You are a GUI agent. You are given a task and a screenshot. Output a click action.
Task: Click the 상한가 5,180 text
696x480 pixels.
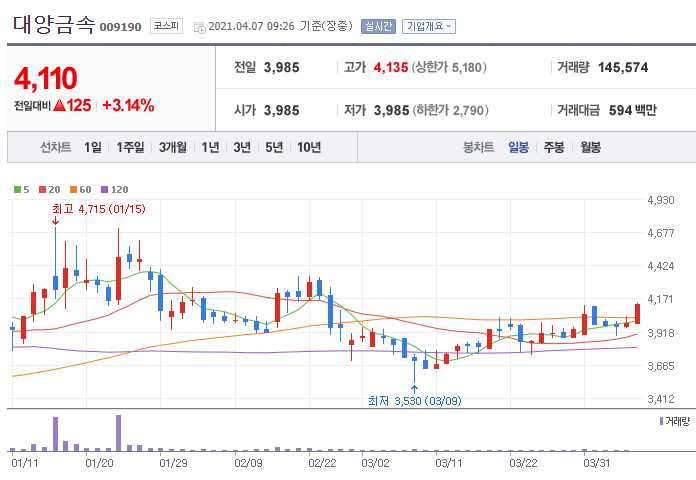point(449,67)
